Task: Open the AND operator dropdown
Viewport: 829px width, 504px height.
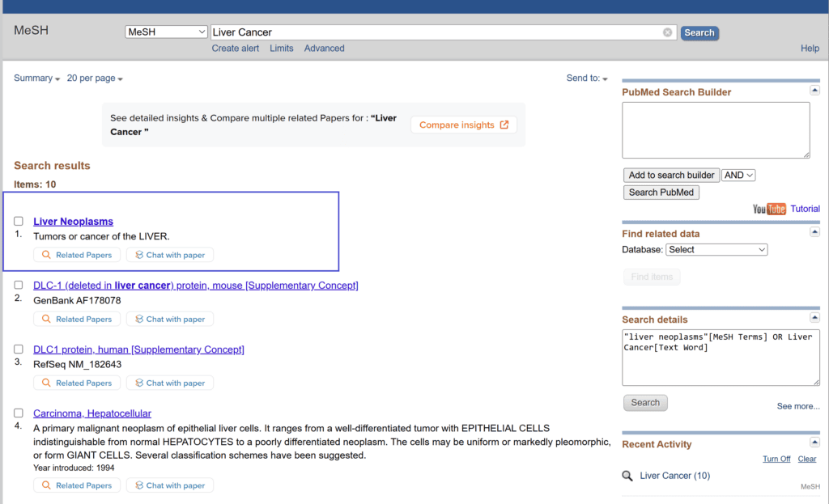Action: [738, 175]
